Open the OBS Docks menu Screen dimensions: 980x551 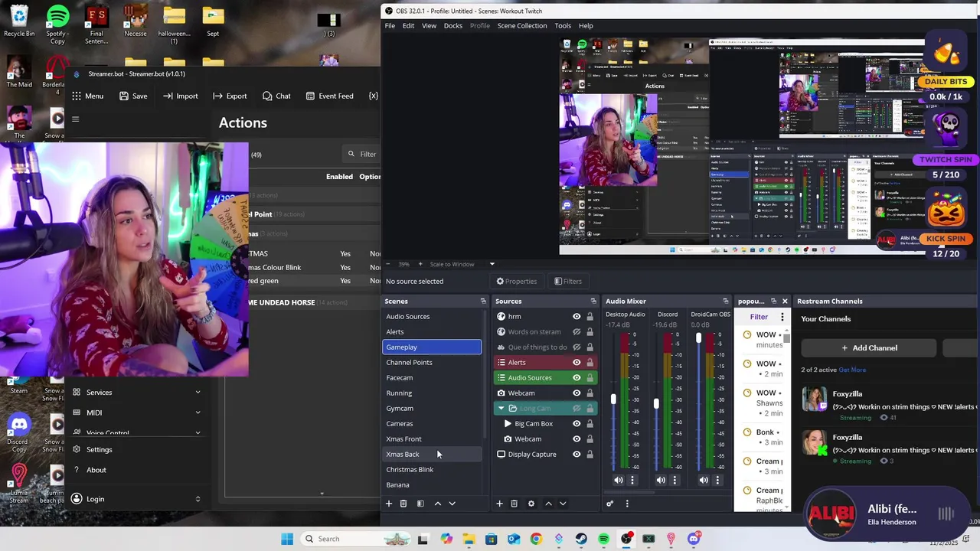452,25
